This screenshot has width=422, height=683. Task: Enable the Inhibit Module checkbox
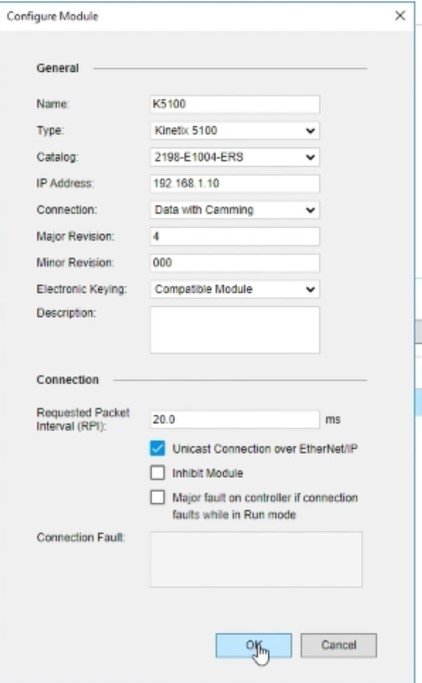158,473
